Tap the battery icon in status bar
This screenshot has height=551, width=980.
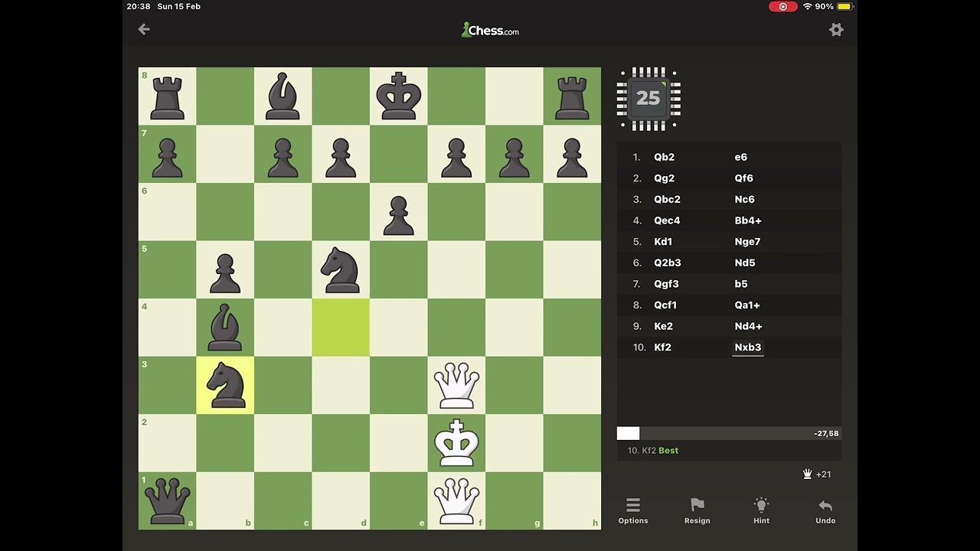pos(844,7)
